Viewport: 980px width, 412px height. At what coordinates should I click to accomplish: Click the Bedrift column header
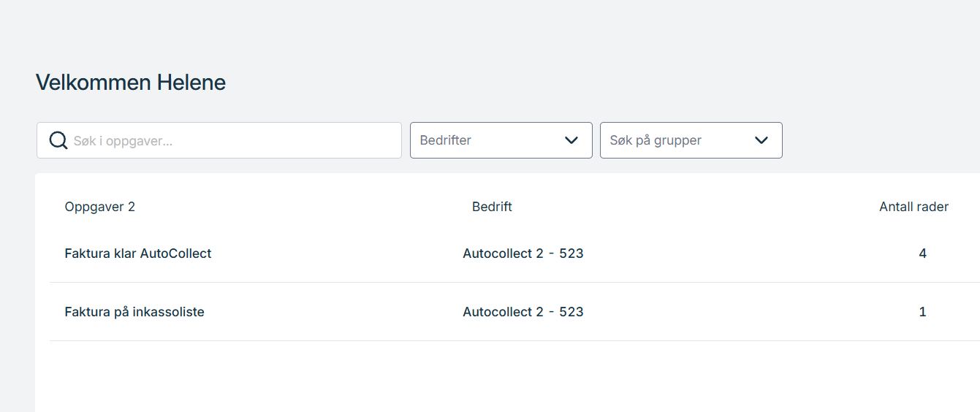coord(492,207)
